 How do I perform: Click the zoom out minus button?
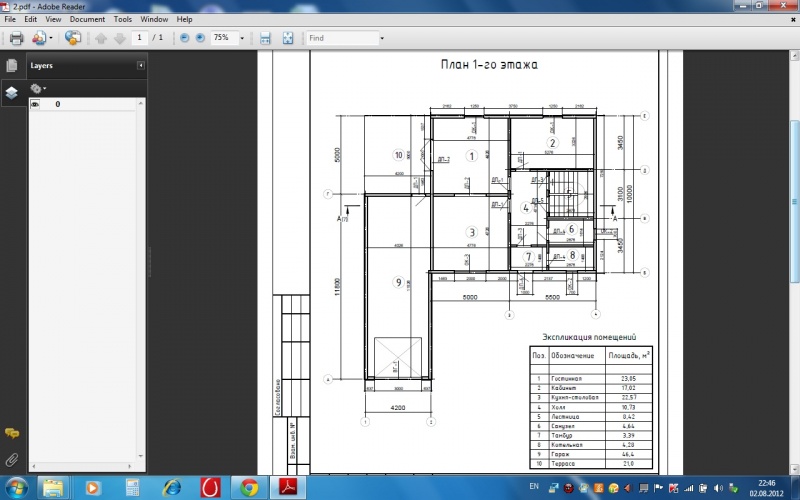tap(184, 38)
